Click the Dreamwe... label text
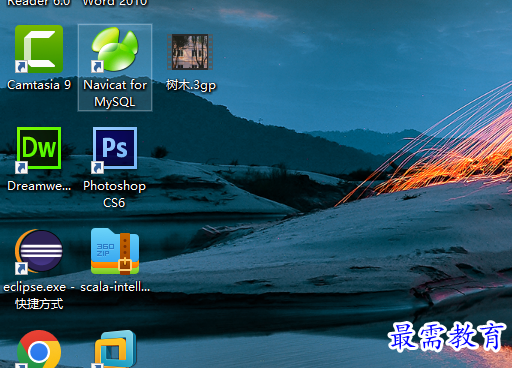Image resolution: width=512 pixels, height=368 pixels. point(39,186)
